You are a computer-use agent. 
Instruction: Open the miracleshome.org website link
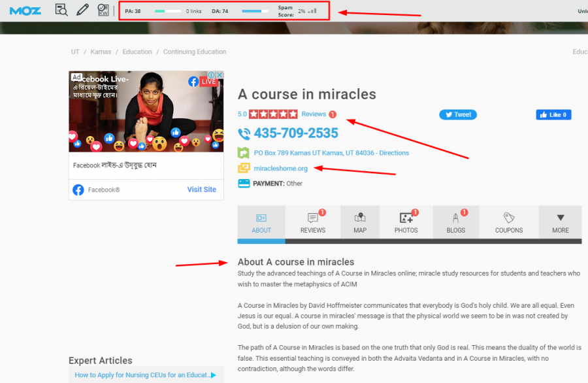point(280,169)
